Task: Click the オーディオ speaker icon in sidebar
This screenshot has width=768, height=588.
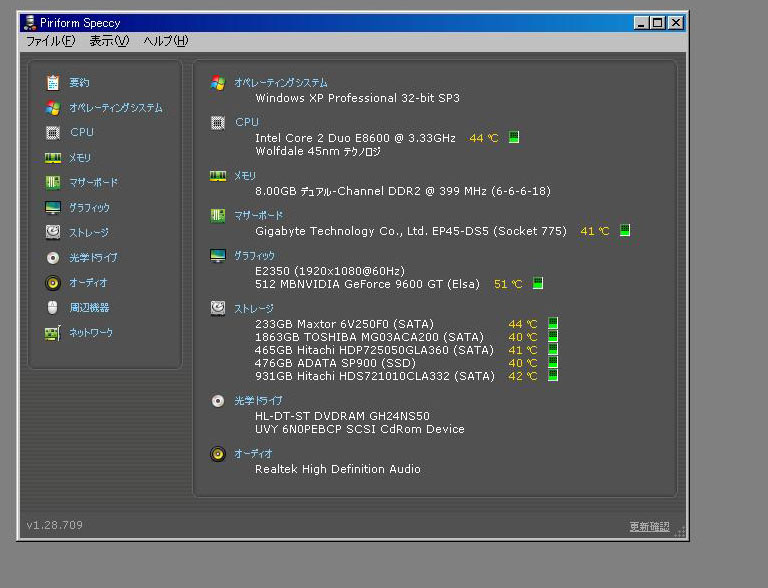Action: (53, 283)
